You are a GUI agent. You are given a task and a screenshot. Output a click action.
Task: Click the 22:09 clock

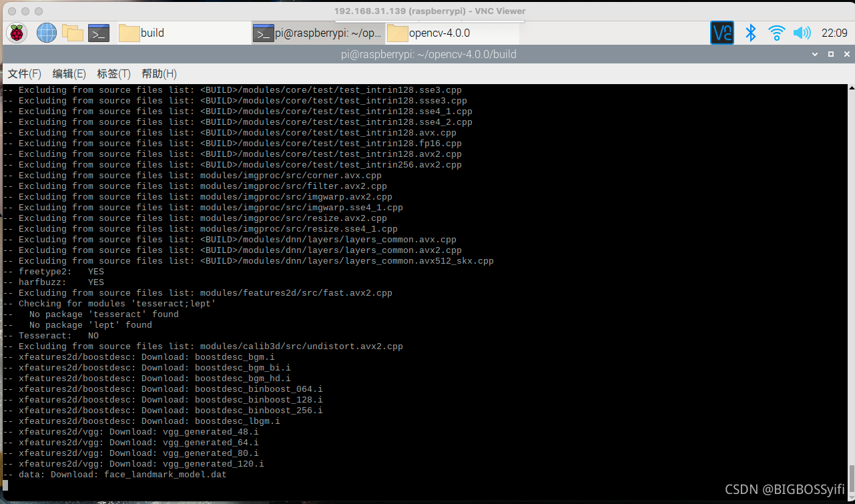coord(834,33)
